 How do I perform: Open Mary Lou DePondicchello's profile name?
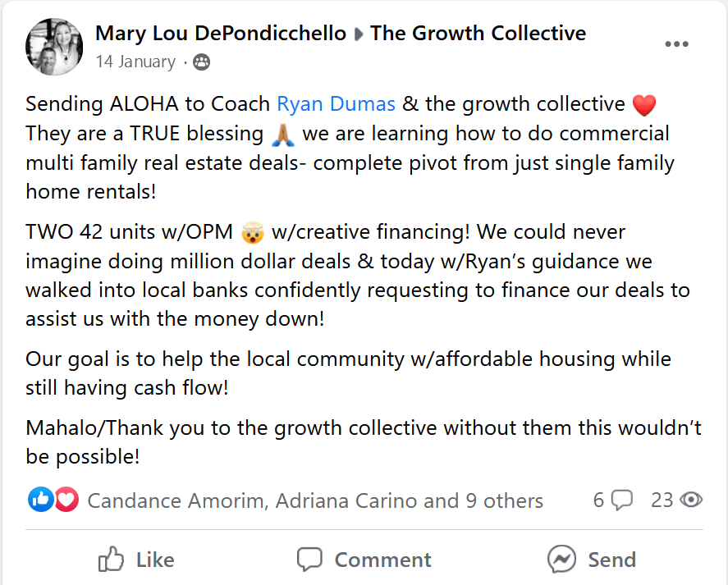point(221,34)
